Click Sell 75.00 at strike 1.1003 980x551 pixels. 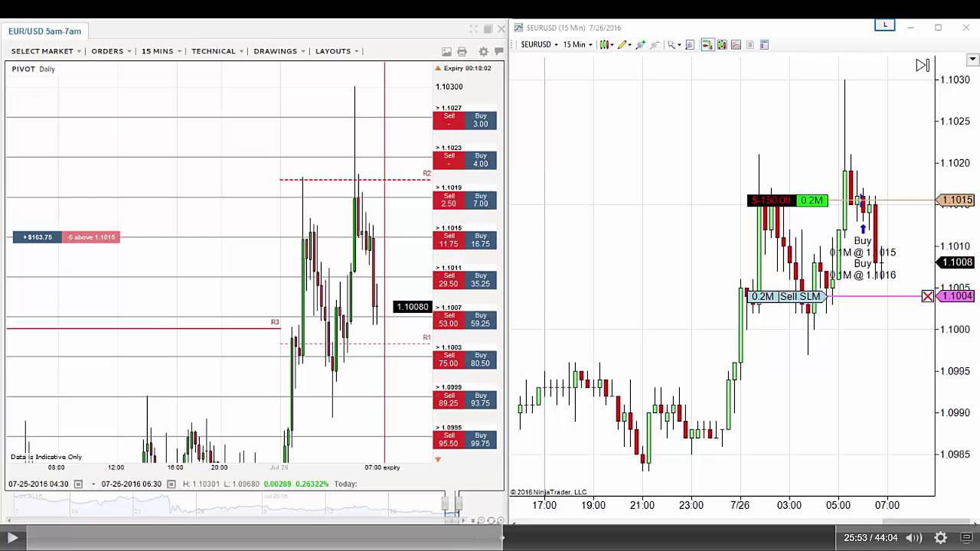click(x=449, y=360)
